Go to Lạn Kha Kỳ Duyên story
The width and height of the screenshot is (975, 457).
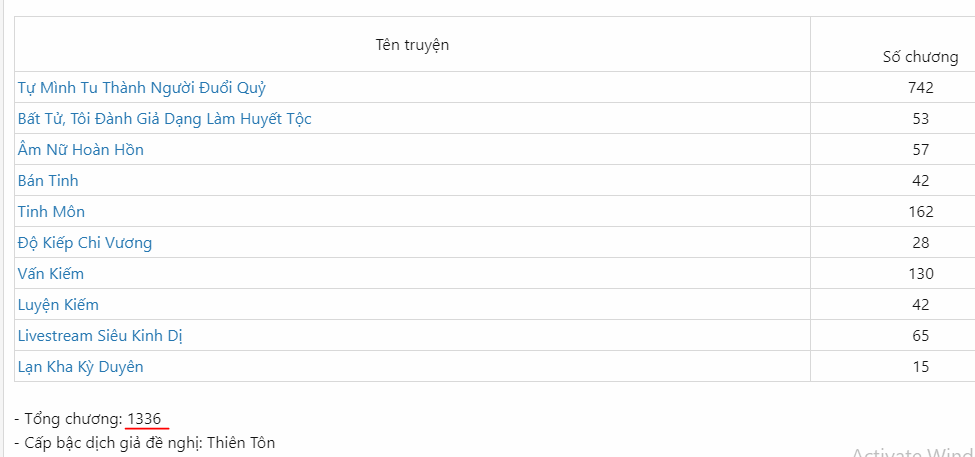(x=80, y=367)
